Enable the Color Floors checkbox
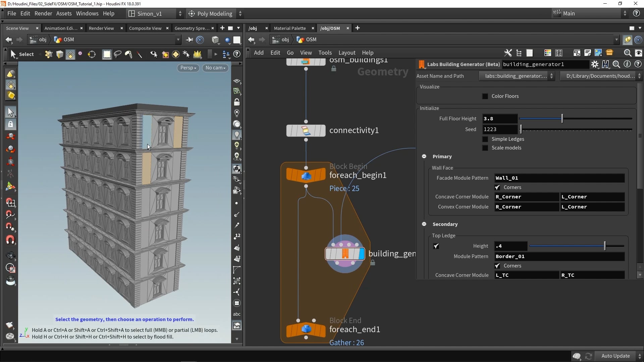The image size is (644, 362). tap(485, 96)
